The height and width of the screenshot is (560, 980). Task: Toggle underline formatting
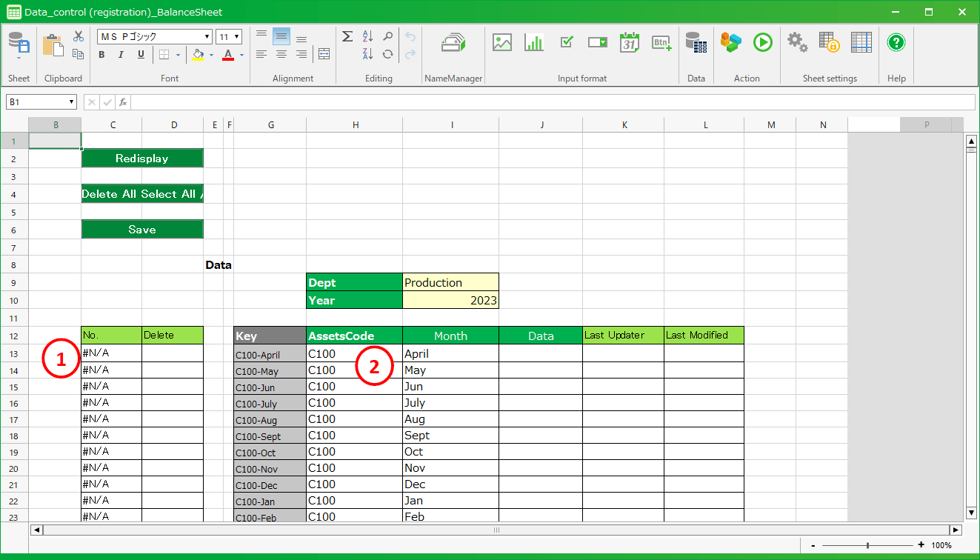tap(141, 55)
